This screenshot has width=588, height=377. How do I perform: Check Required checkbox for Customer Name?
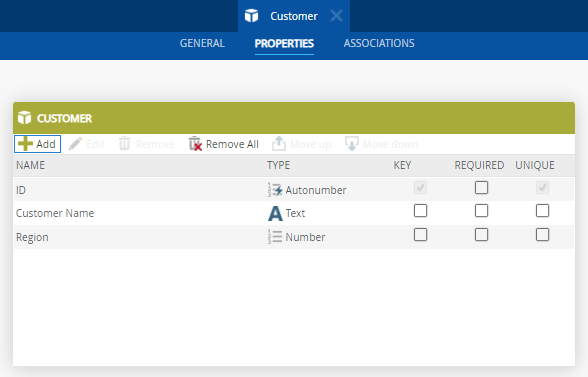[x=481, y=211]
